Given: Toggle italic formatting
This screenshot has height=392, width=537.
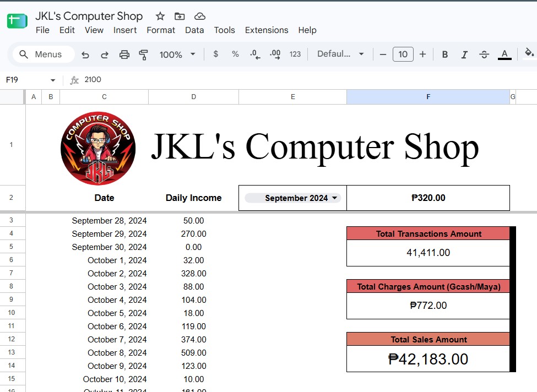Looking at the screenshot, I should (464, 55).
